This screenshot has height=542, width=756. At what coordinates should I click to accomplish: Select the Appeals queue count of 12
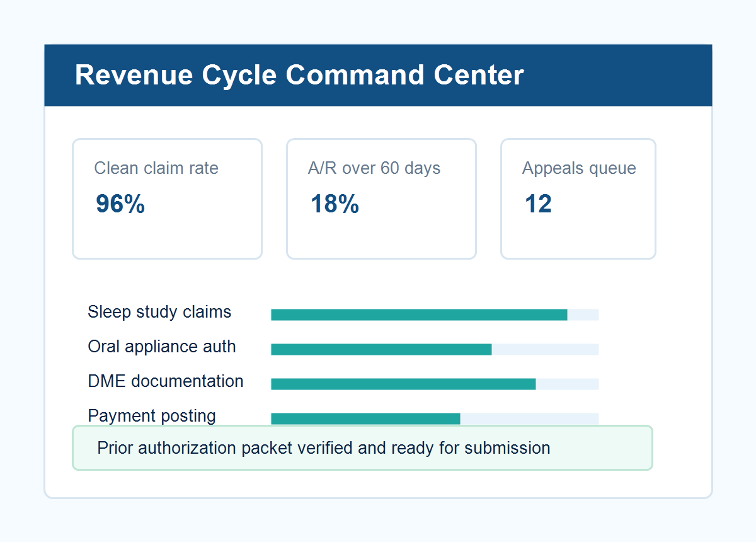pyautogui.click(x=538, y=204)
